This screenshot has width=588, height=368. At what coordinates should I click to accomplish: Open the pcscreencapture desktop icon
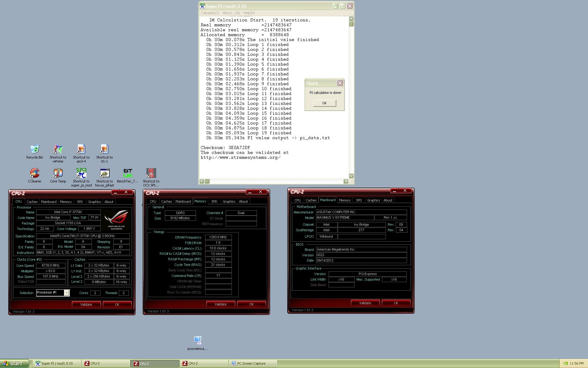coord(198,343)
